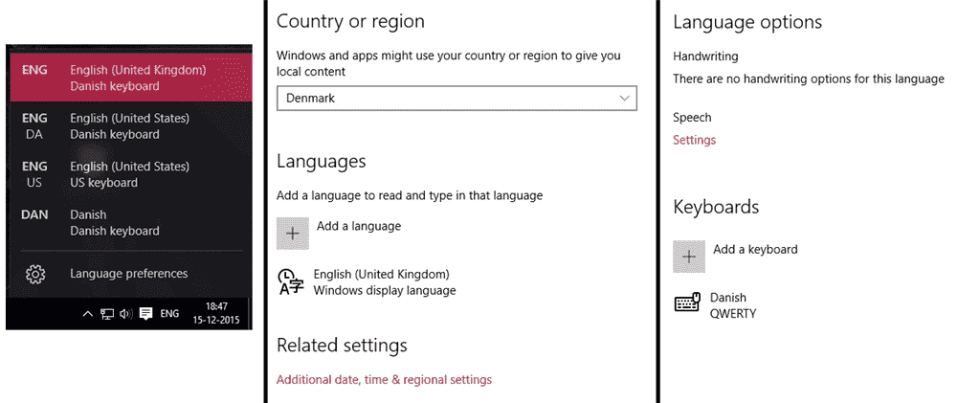Click the dropdown arrow in the Denmark field
Image resolution: width=980 pixels, height=403 pixels.
624,98
